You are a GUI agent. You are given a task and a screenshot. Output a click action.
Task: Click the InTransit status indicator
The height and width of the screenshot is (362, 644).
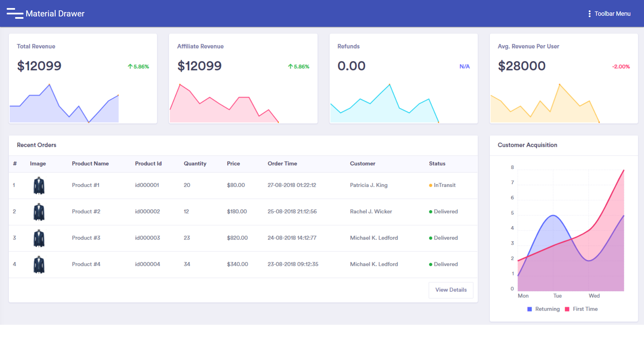[442, 185]
